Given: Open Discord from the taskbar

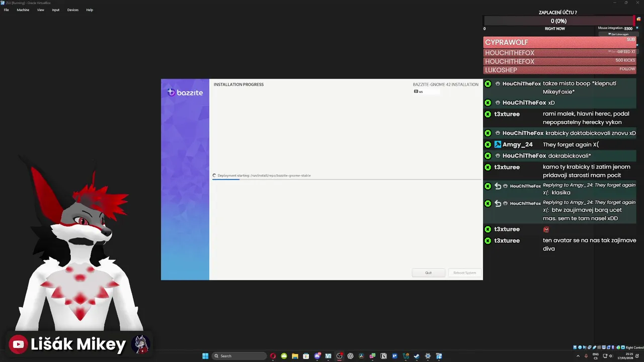Looking at the screenshot, I should (317, 356).
